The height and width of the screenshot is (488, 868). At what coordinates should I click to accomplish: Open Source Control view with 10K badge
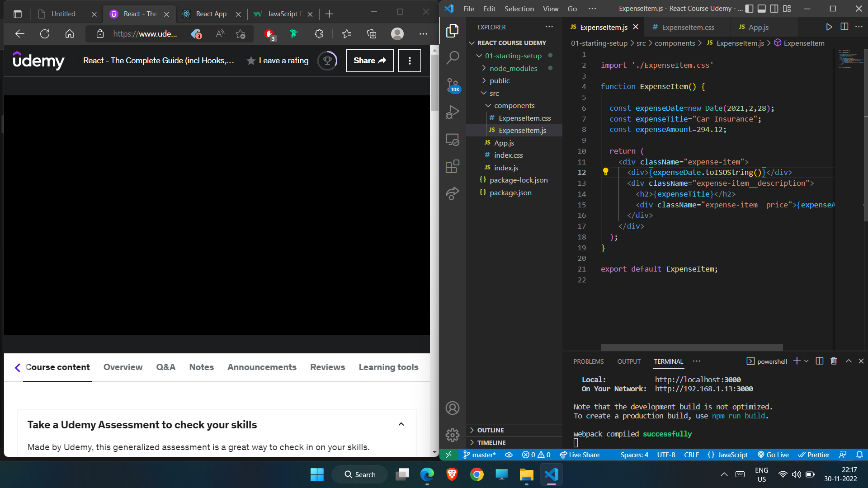(x=453, y=85)
